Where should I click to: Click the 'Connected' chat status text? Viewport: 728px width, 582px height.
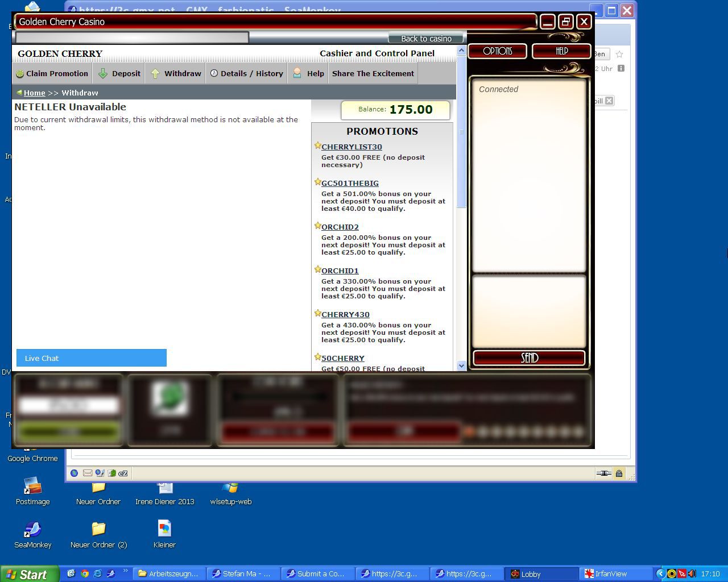(498, 89)
